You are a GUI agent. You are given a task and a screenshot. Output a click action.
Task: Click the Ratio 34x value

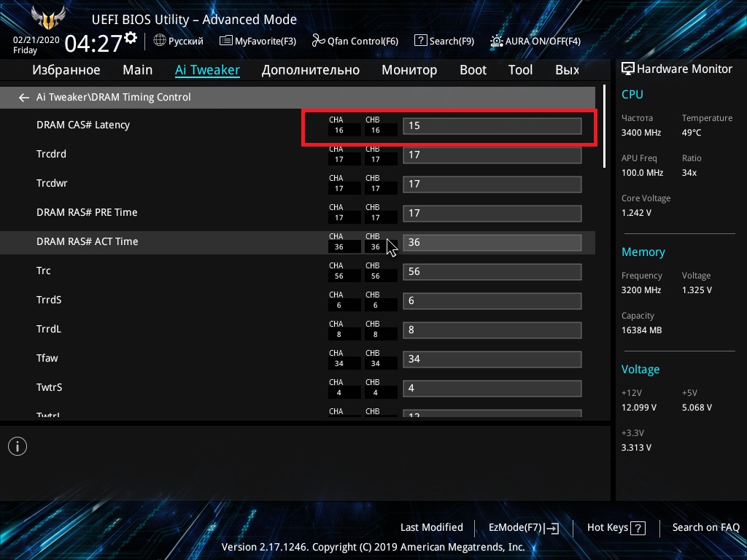[x=689, y=173]
